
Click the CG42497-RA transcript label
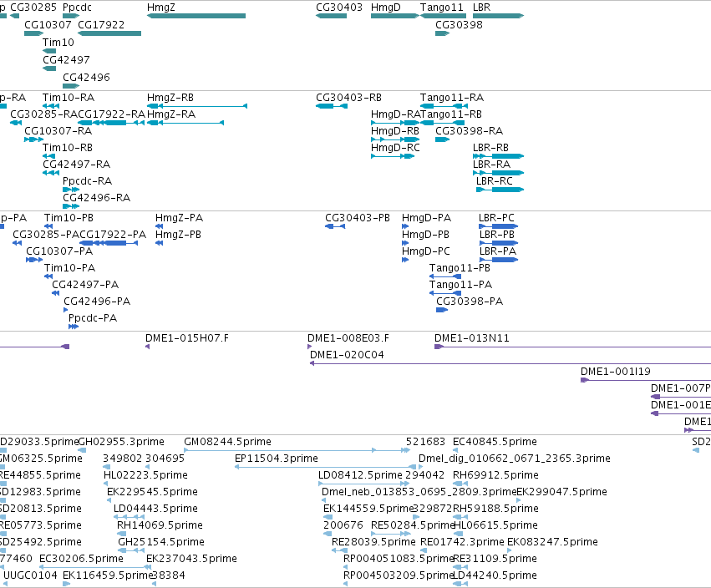(x=77, y=164)
